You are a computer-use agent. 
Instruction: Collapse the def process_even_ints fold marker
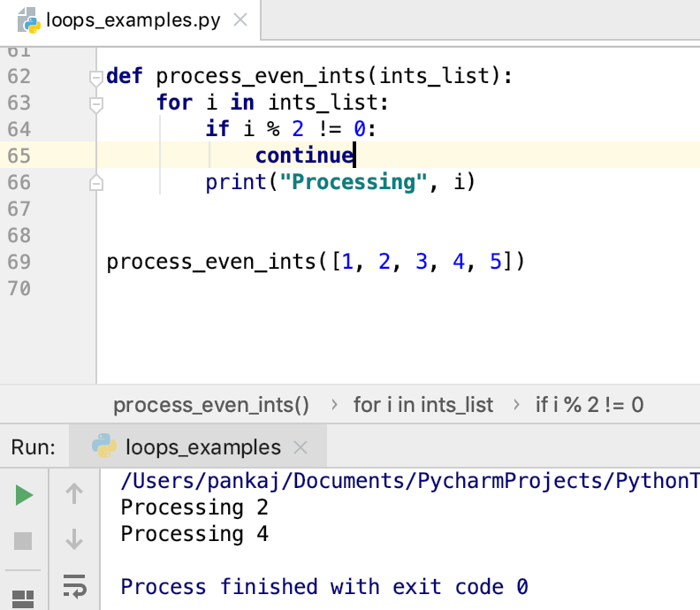click(x=96, y=78)
